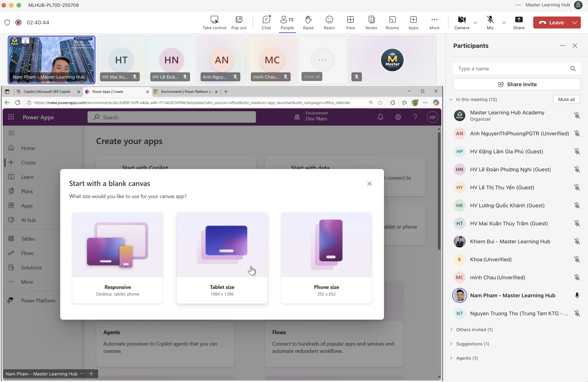Collapse In this meeting (12) section
Viewport: 588px width, 382px height.
(451, 100)
